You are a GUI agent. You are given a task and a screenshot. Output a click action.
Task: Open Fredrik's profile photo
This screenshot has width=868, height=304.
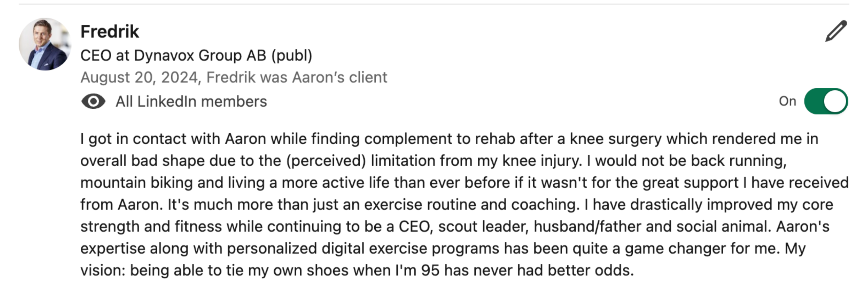pyautogui.click(x=45, y=44)
